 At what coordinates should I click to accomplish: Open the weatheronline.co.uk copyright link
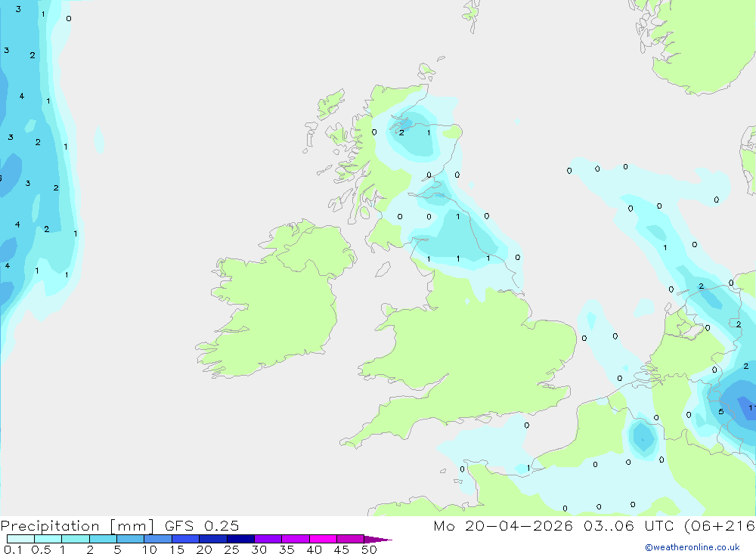click(692, 547)
